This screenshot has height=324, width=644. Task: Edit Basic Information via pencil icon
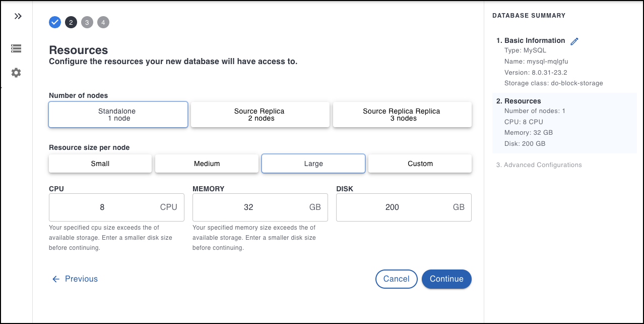point(574,41)
